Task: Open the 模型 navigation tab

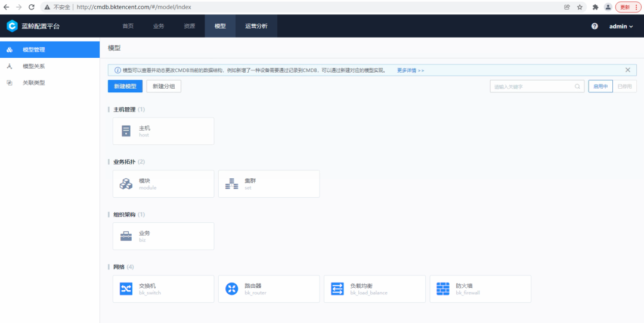Action: tap(220, 26)
